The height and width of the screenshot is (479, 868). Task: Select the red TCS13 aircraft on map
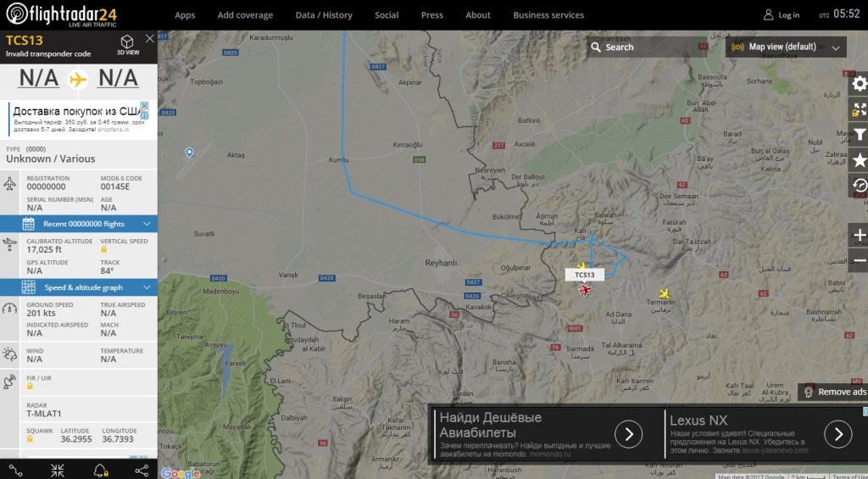(x=585, y=290)
